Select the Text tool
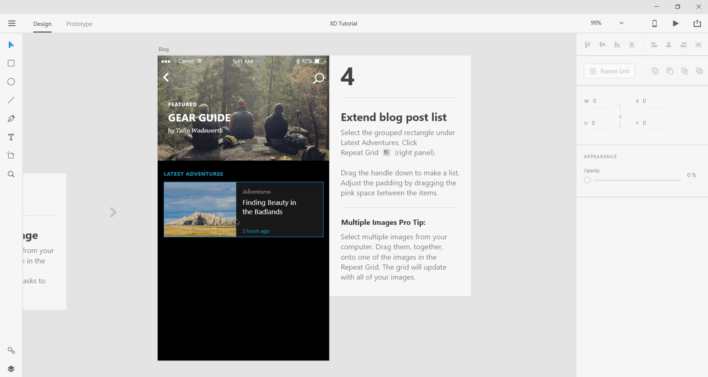Image resolution: width=708 pixels, height=377 pixels. pyautogui.click(x=11, y=137)
